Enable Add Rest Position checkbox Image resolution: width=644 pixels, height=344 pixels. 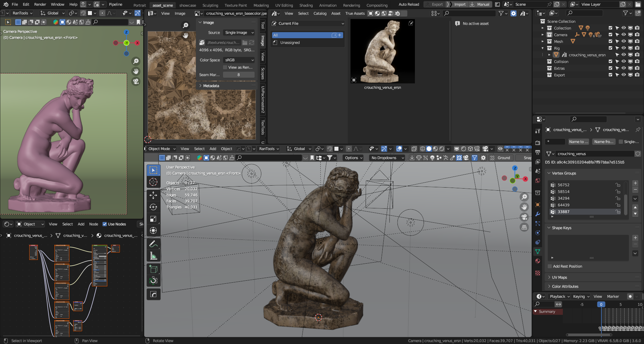[x=550, y=266]
